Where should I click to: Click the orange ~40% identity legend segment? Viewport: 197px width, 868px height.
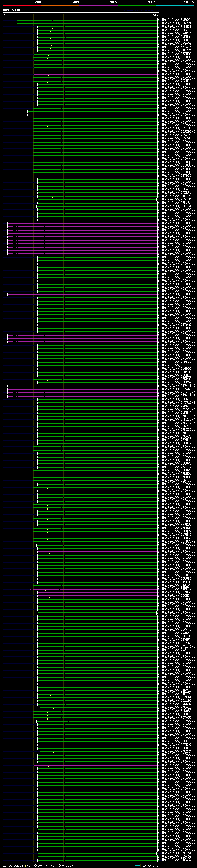60,6
